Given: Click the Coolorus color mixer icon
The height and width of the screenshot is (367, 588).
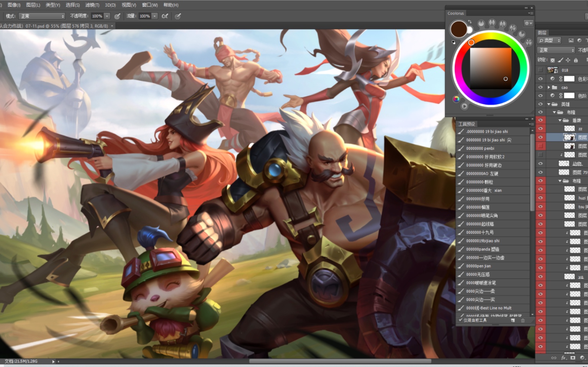Looking at the screenshot, I should coord(456,99).
